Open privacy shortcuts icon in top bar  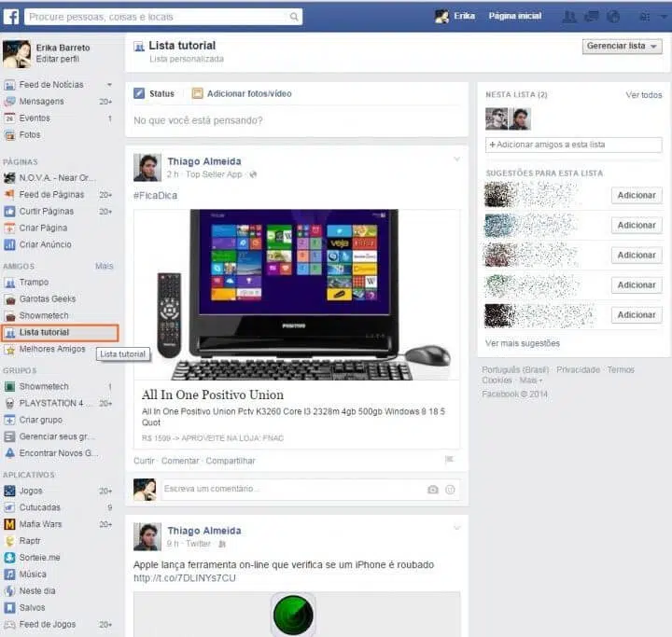click(x=644, y=17)
